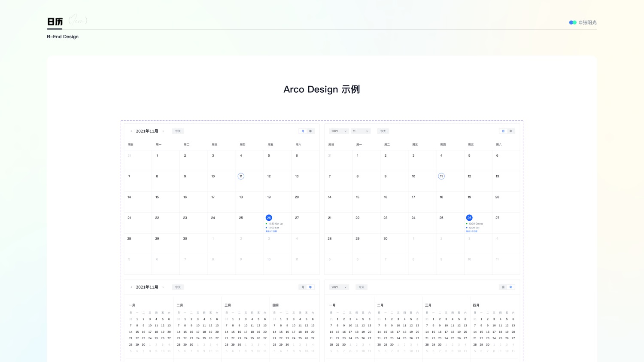Click the 日历 page title
644x362 pixels.
(55, 21)
